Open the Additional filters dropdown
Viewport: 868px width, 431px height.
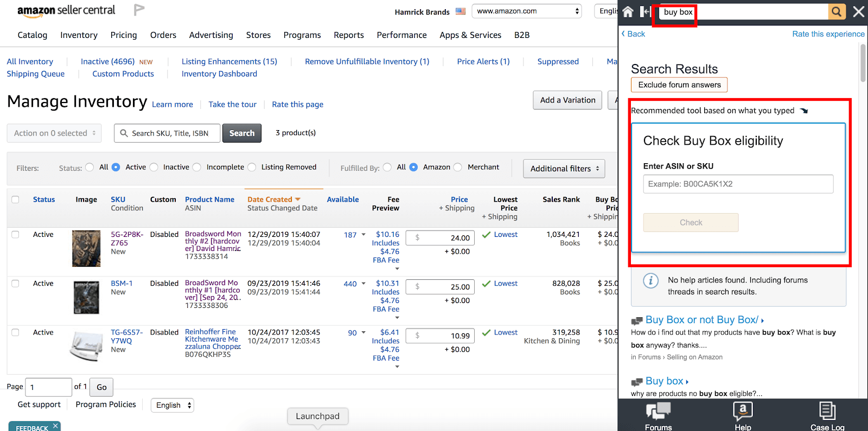tap(564, 169)
